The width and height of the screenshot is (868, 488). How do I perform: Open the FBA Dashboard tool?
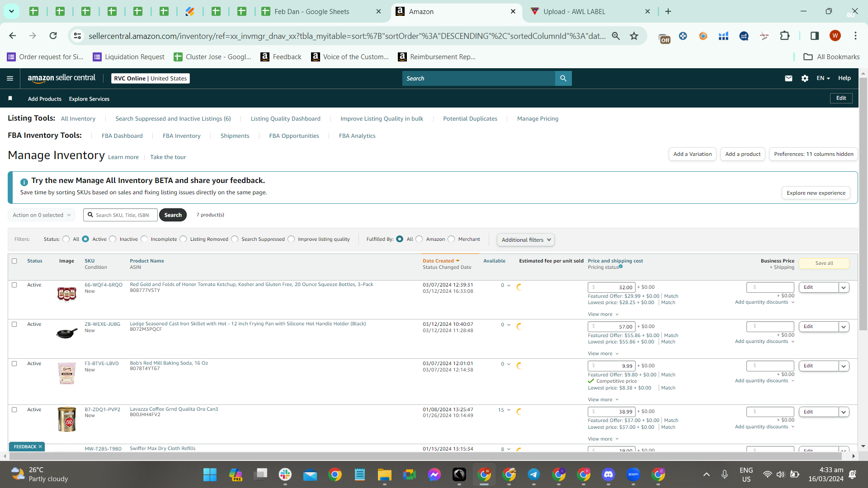[122, 136]
